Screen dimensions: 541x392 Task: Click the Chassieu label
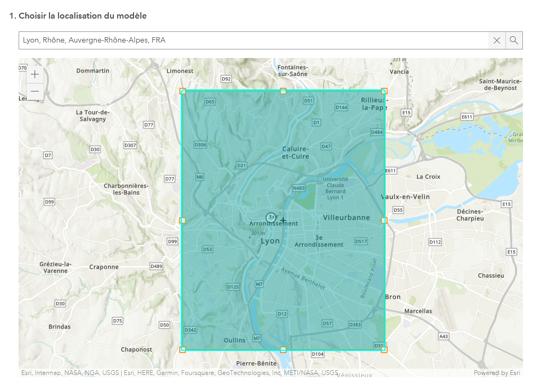(491, 276)
